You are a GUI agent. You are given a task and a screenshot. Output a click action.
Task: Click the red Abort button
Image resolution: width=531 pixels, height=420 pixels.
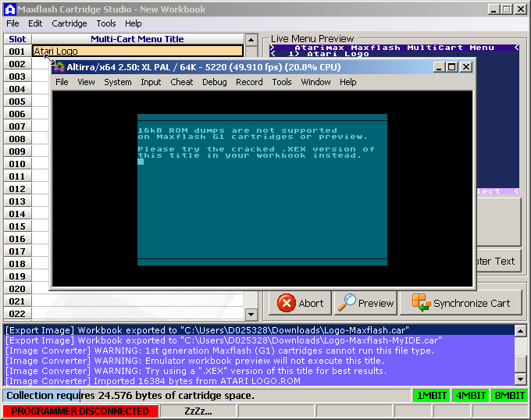point(300,303)
